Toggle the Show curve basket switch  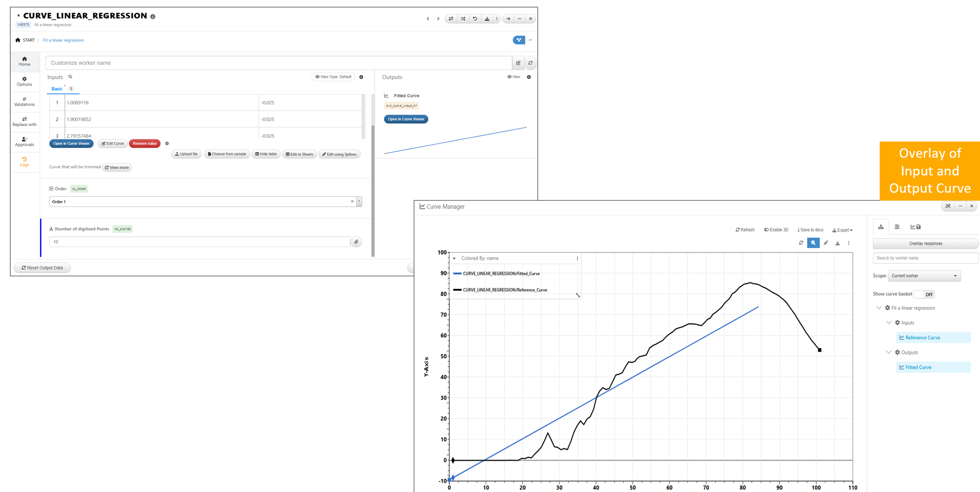(x=925, y=295)
